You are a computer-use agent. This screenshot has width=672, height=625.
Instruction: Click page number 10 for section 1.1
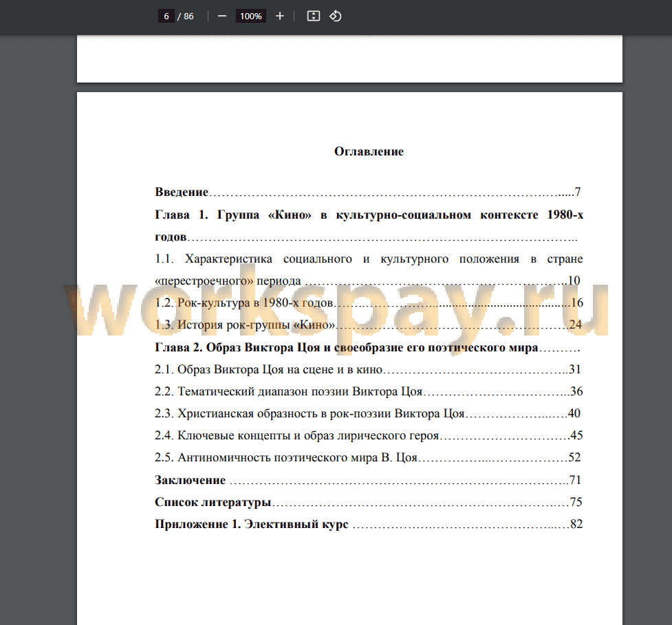coord(574,281)
